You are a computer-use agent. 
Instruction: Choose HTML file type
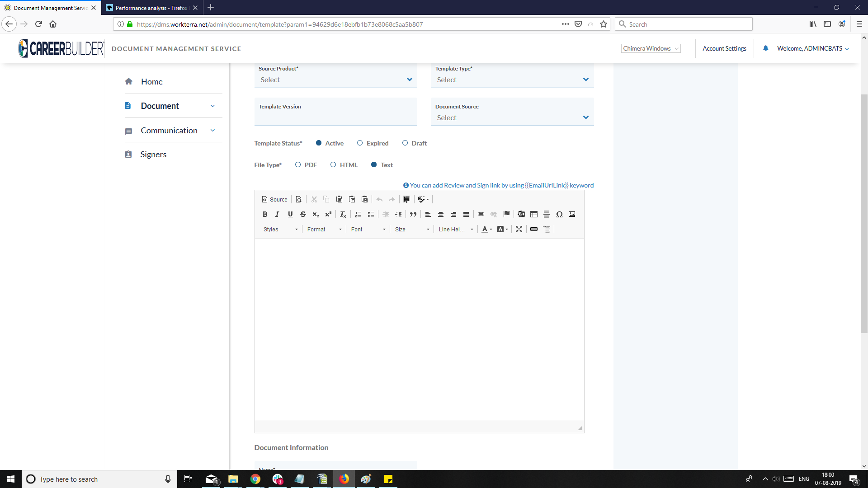click(x=333, y=165)
